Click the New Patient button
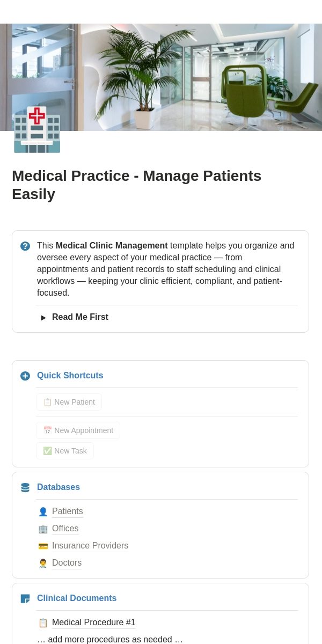Image resolution: width=322 pixels, height=644 pixels. coord(69,402)
